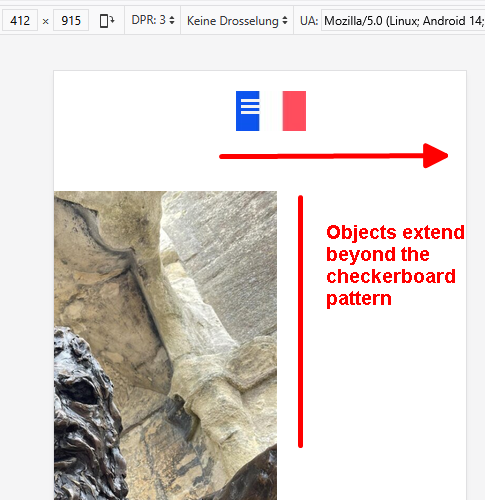Click the red vertical line annotation
The height and width of the screenshot is (500, 485).
point(300,321)
